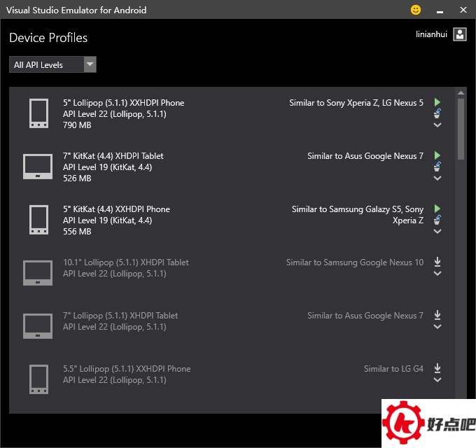Open the All API Levels dropdown

pyautogui.click(x=53, y=65)
